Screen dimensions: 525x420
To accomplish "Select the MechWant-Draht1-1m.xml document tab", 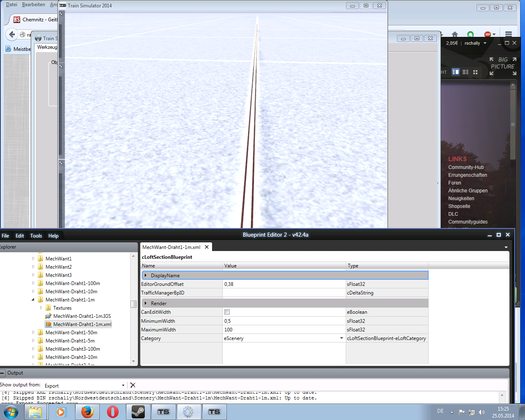I will tap(171, 247).
